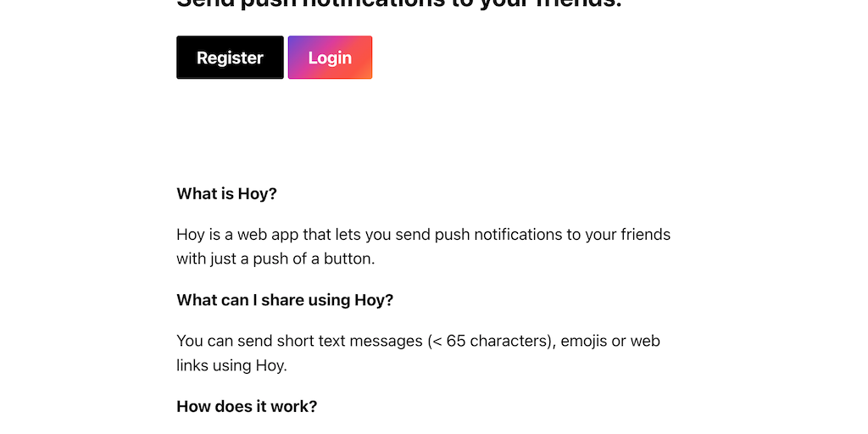This screenshot has height=434, width=868.
Task: Select the "What can I share using Hoy?" heading
Action: 285,300
